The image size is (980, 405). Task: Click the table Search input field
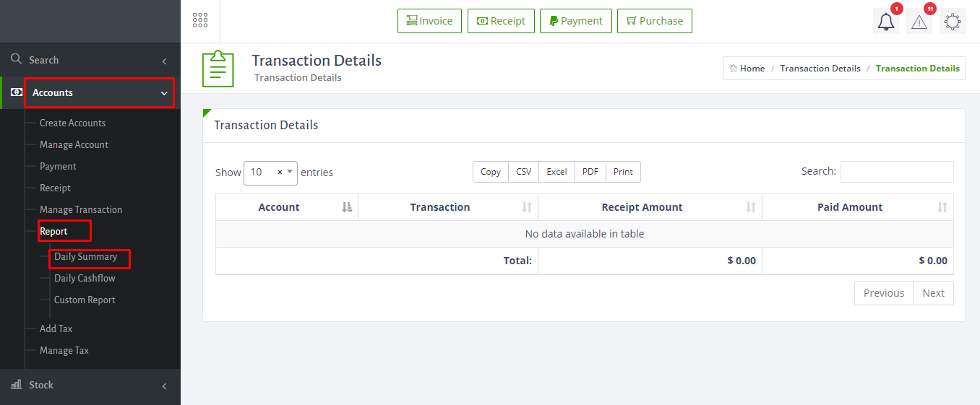pos(897,172)
